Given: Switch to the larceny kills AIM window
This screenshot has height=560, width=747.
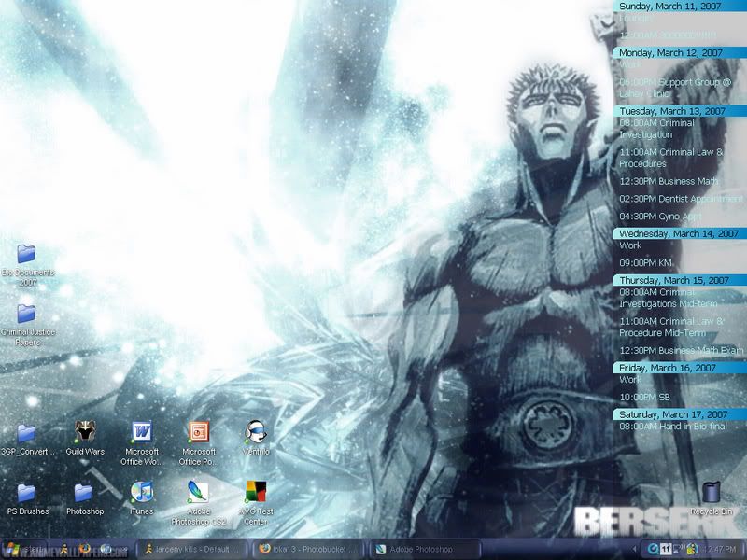Looking at the screenshot, I should tap(192, 550).
